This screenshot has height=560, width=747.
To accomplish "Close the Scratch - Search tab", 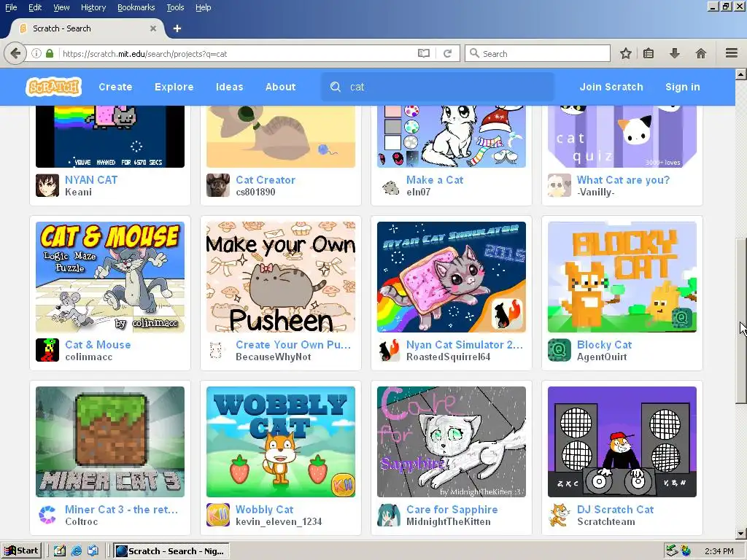I will coord(153,28).
